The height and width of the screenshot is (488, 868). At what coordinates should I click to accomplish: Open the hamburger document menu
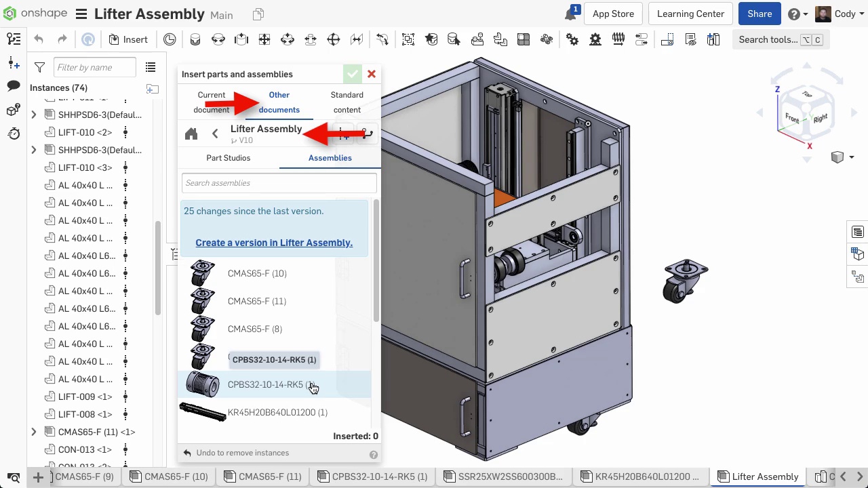pyautogui.click(x=81, y=14)
